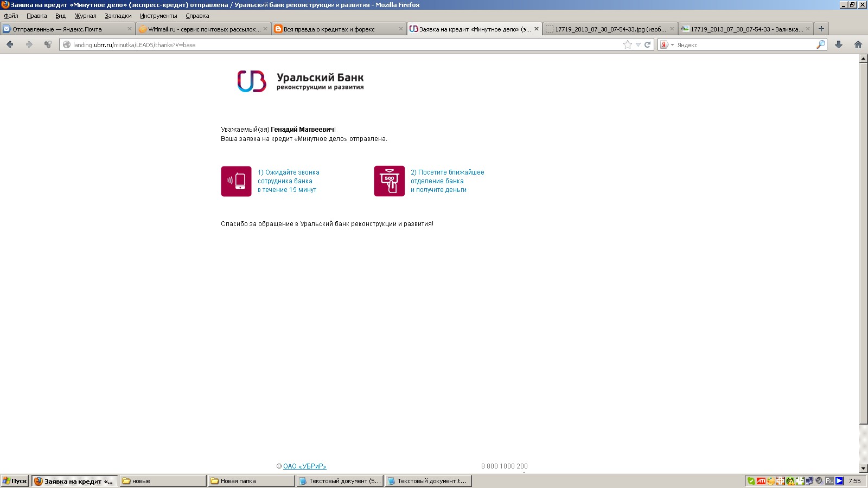Click the 8 800 1000 200 phone number

click(x=505, y=466)
